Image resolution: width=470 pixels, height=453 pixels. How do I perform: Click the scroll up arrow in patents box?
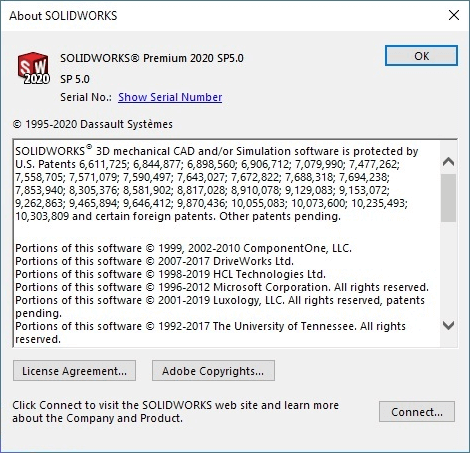pyautogui.click(x=449, y=162)
